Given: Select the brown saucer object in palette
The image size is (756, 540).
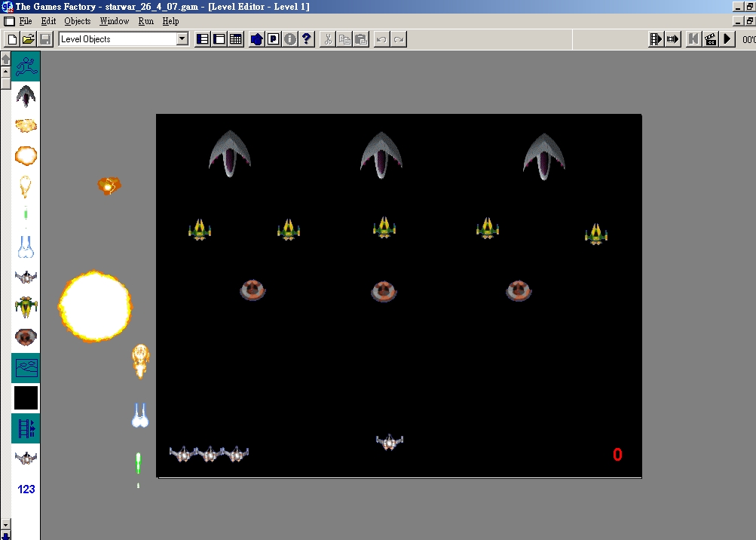Looking at the screenshot, I should (x=26, y=337).
